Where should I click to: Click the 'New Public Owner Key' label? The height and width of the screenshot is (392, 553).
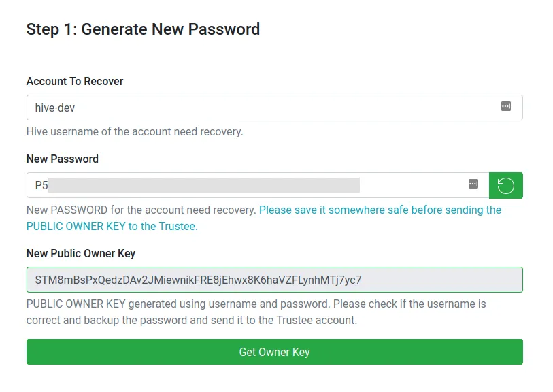pos(81,253)
